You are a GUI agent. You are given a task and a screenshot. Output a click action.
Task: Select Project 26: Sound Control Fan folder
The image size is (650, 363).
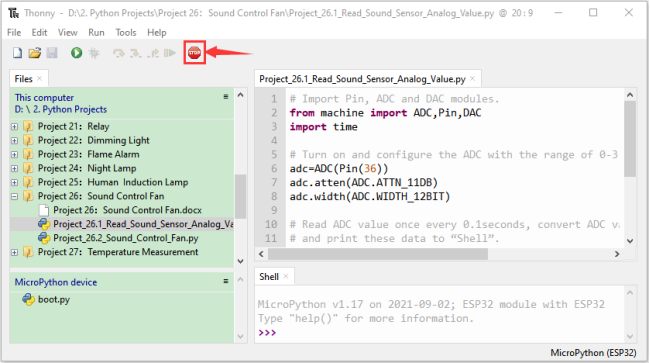(101, 196)
